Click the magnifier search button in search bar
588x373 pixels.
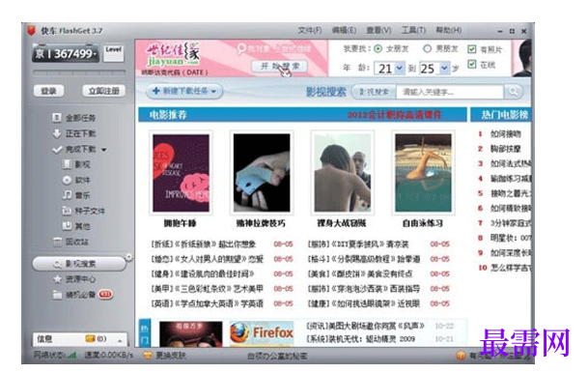pos(514,91)
